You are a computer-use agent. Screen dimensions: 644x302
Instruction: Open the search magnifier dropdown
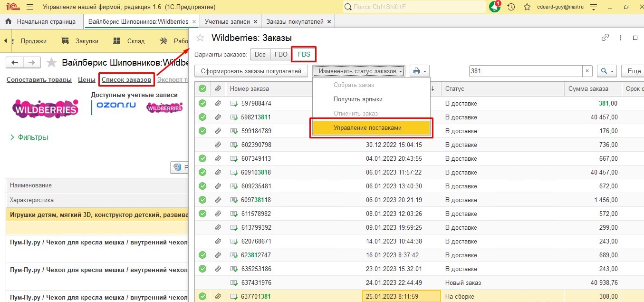coord(606,71)
